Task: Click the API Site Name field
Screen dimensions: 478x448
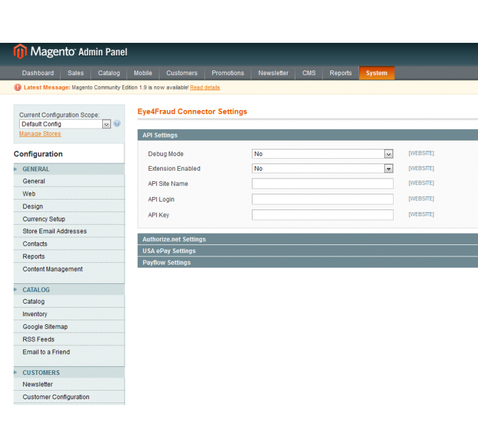Action: (322, 184)
